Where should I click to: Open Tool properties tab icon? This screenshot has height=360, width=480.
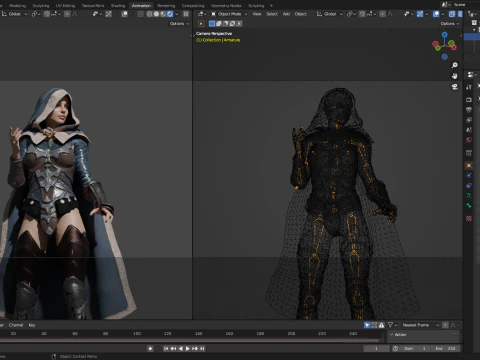click(x=469, y=87)
